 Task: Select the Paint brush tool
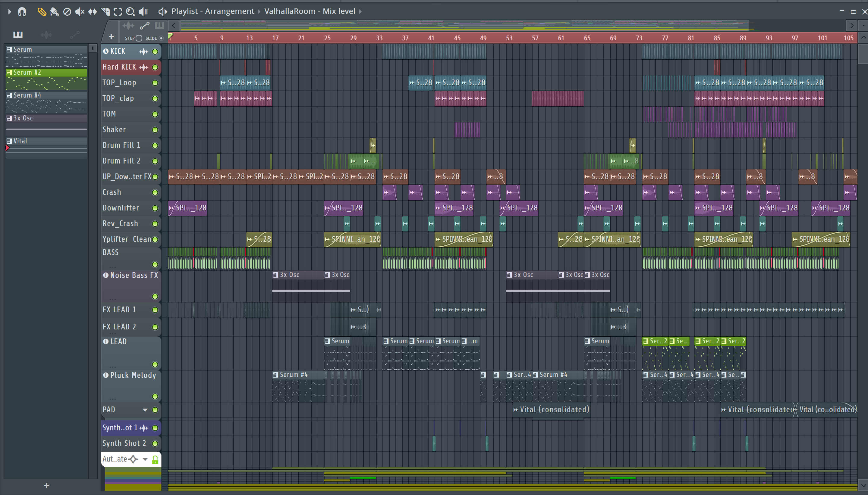(x=54, y=12)
